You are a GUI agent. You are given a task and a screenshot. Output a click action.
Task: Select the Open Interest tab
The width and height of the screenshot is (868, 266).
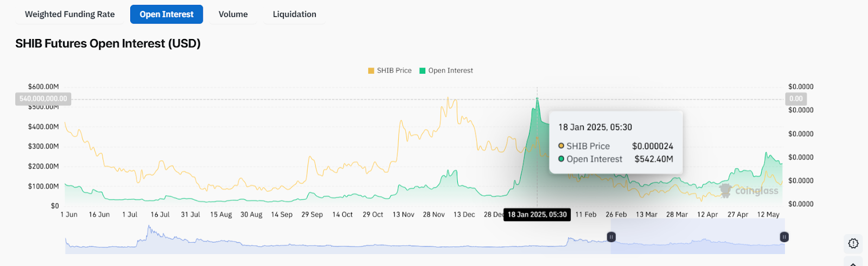coord(167,15)
